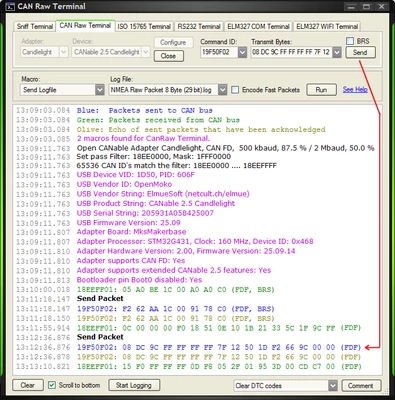Click line '65536 CAN ID's match the filter'

[177, 166]
